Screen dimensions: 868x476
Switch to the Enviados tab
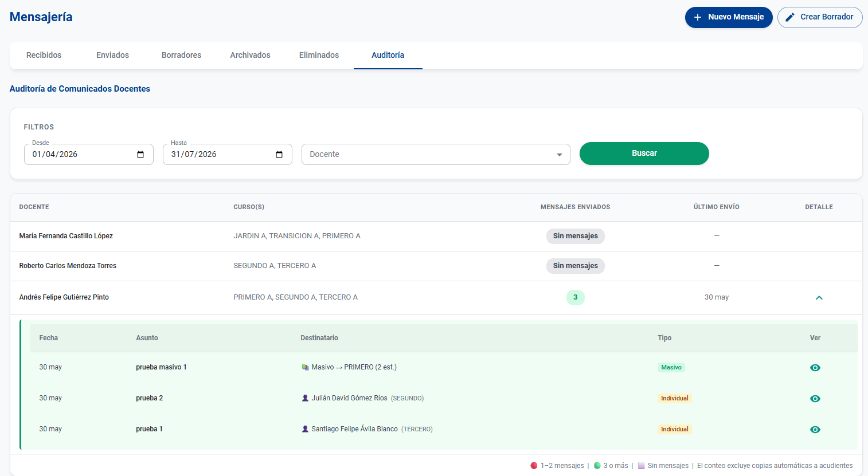click(x=112, y=55)
